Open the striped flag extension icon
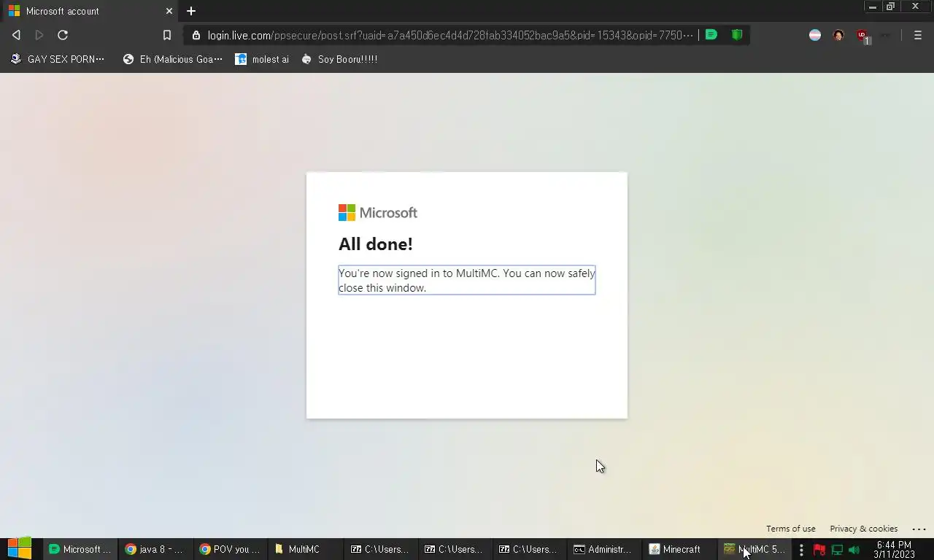934x560 pixels. [x=815, y=35]
